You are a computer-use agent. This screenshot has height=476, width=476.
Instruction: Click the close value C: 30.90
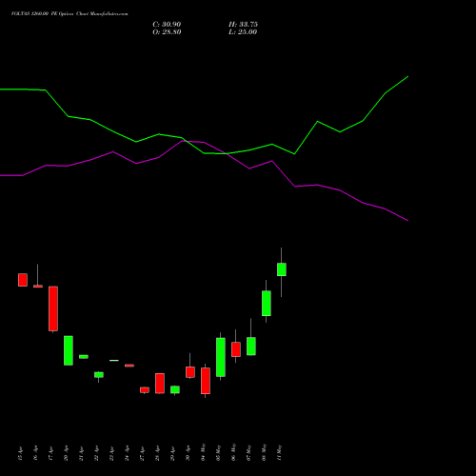pyautogui.click(x=167, y=25)
